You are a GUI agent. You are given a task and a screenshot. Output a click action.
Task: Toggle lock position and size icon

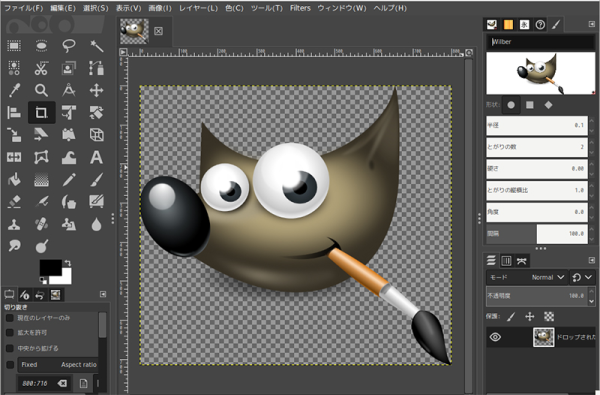(x=530, y=317)
